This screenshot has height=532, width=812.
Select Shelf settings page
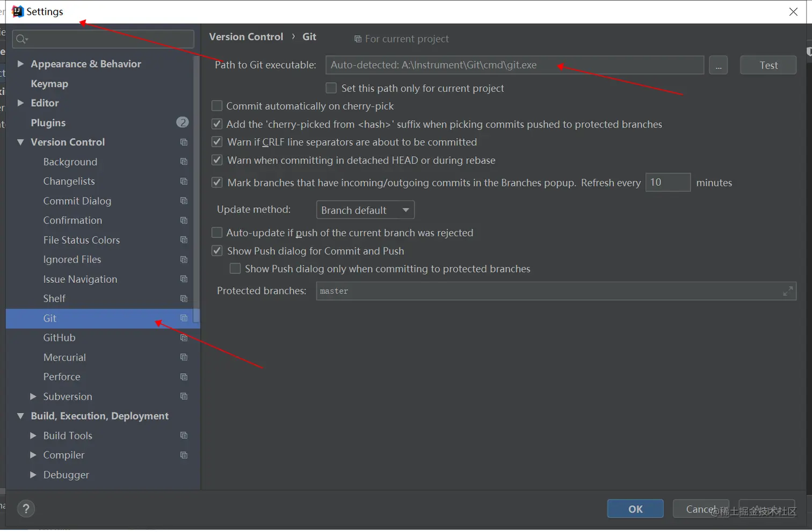pyautogui.click(x=54, y=298)
